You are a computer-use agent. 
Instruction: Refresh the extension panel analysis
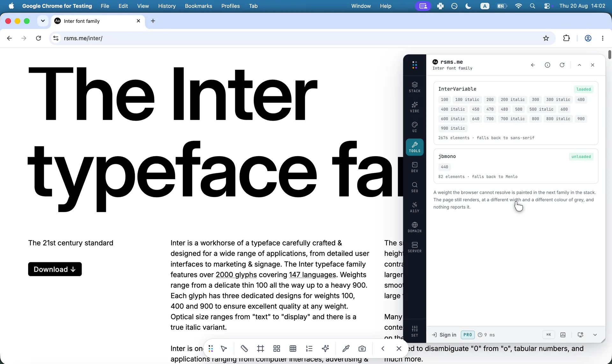tap(562, 65)
